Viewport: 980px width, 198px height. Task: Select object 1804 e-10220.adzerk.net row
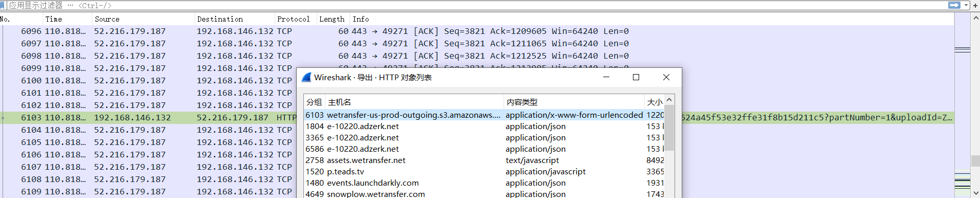click(x=484, y=126)
